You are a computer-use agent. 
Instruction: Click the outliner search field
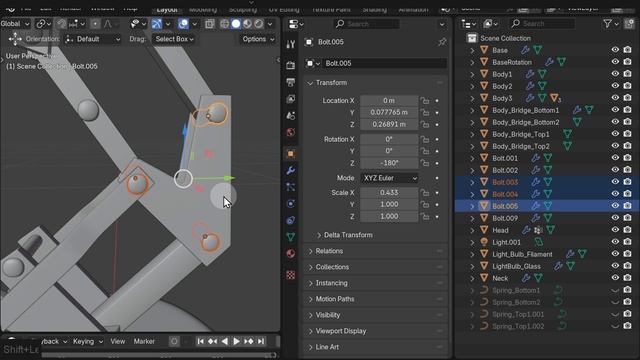(542, 24)
